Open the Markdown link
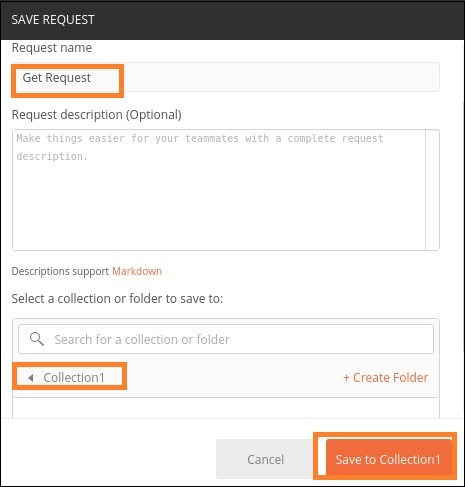The image size is (465, 487). [x=137, y=271]
